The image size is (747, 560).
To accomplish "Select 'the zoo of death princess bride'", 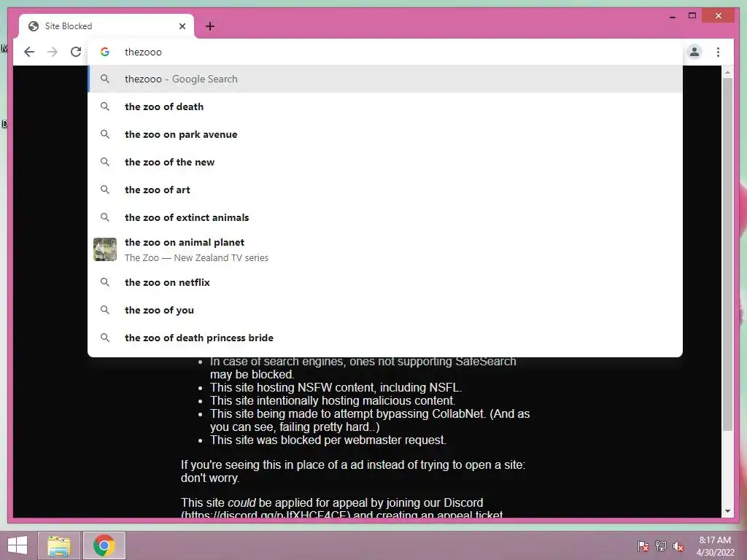I will click(x=385, y=338).
